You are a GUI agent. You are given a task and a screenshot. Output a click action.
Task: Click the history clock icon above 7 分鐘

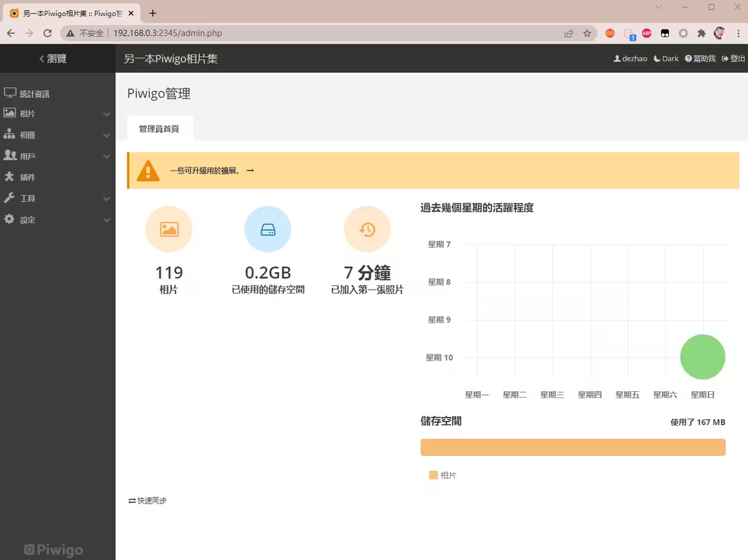pos(367,230)
